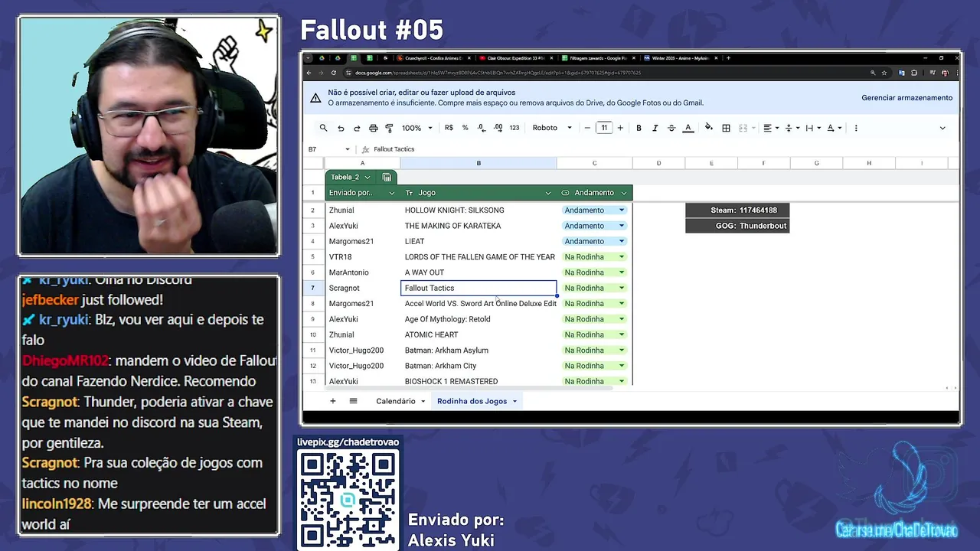Open status chip for THE MAKING OF KARATEKA
Viewport: 980px width, 551px height.
pyautogui.click(x=594, y=226)
